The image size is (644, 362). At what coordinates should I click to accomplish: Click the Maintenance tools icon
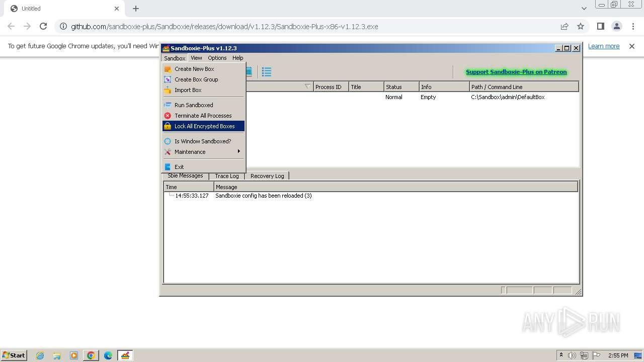(x=168, y=152)
